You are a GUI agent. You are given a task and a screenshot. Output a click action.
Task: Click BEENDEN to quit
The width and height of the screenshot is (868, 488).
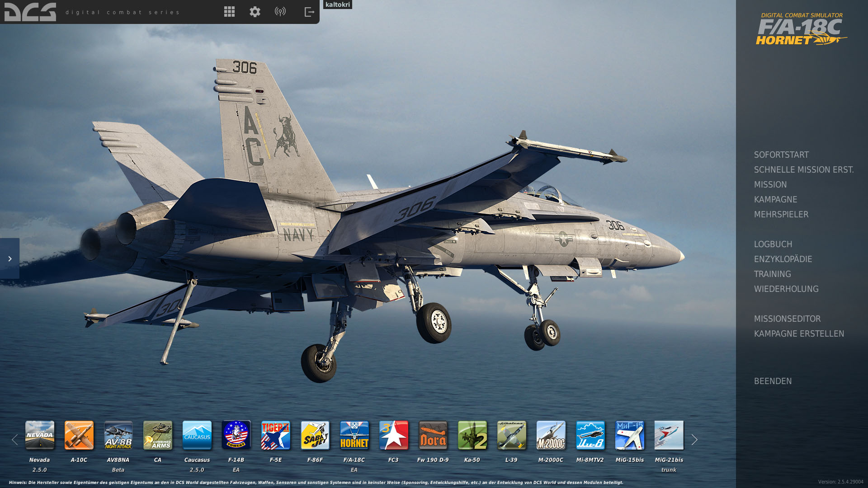click(x=773, y=381)
